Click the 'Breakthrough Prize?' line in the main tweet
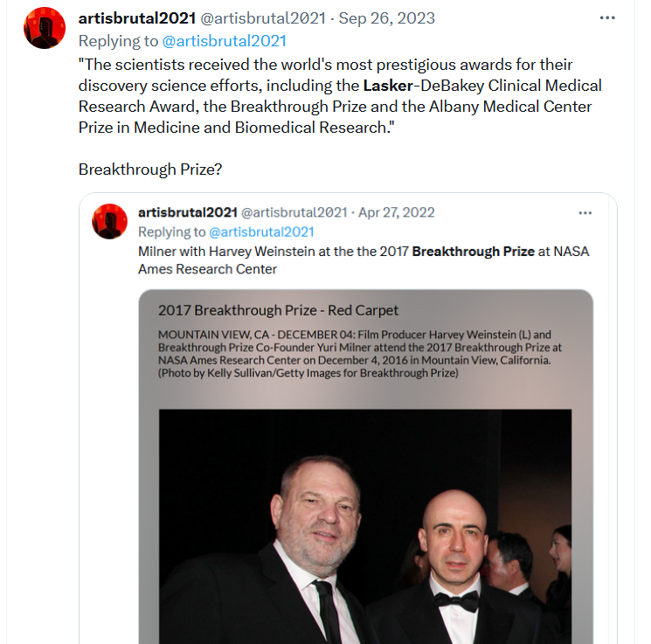This screenshot has width=651, height=644. click(150, 170)
